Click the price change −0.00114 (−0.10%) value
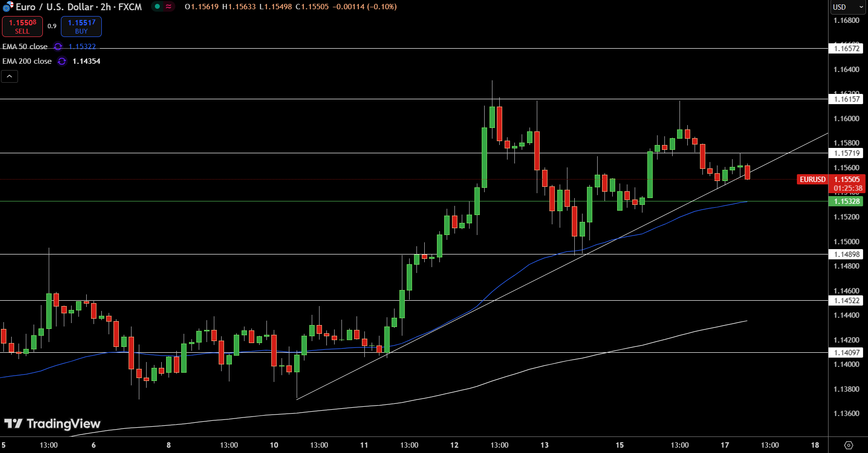The height and width of the screenshot is (453, 868). pyautogui.click(x=364, y=7)
